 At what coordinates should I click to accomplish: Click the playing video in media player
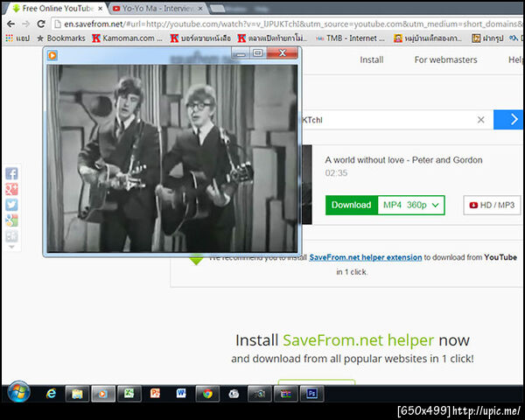[172, 158]
